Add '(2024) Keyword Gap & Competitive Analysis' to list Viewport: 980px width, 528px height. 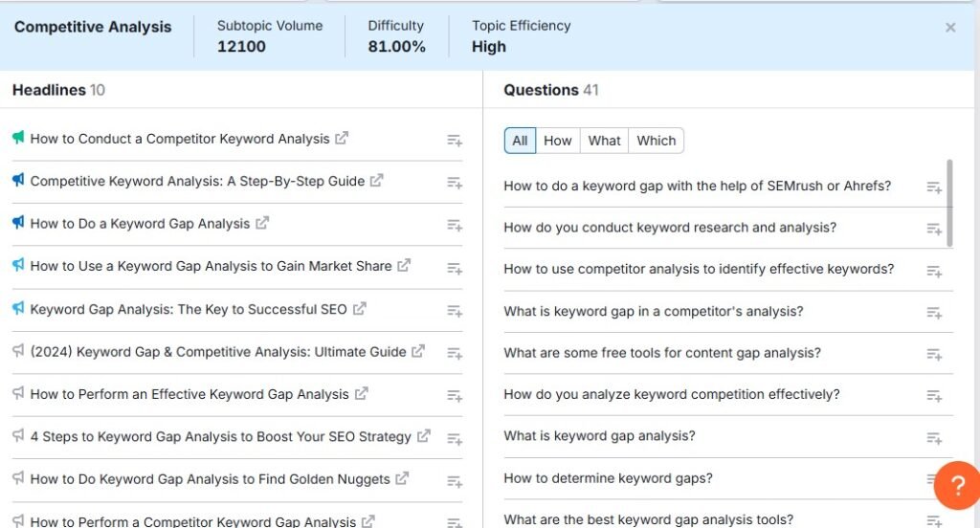click(x=455, y=353)
